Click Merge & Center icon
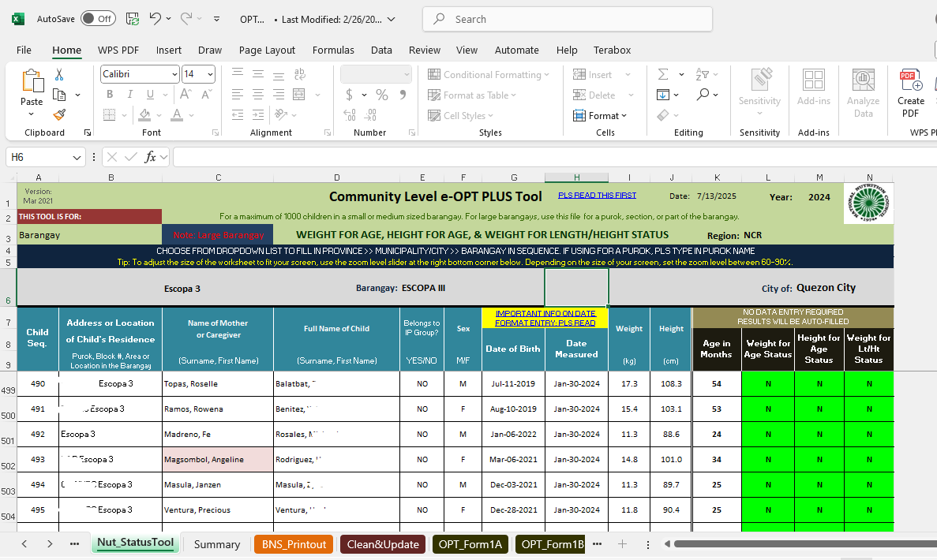 pos(299,95)
